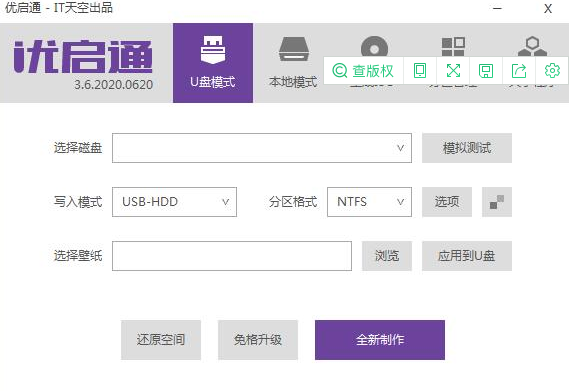The width and height of the screenshot is (569, 392).
Task: Open the disc icon mode tab
Action: click(x=374, y=45)
